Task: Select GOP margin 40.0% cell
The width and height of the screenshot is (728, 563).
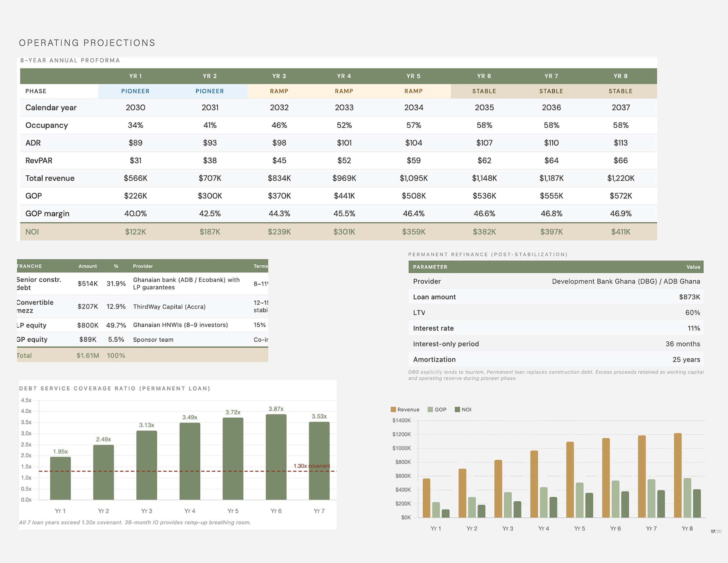Action: click(x=135, y=214)
